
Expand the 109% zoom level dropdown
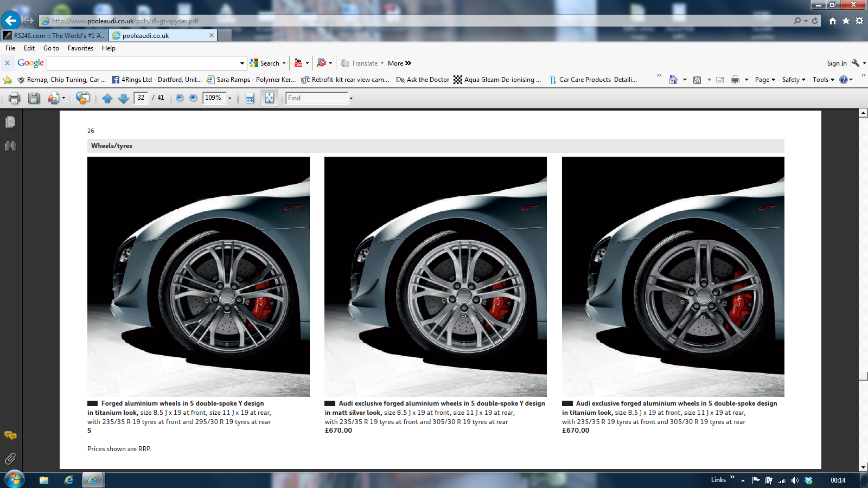[229, 98]
